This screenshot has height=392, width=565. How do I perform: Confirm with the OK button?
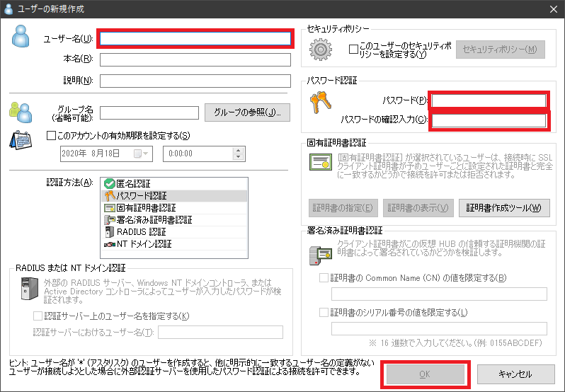click(x=426, y=374)
